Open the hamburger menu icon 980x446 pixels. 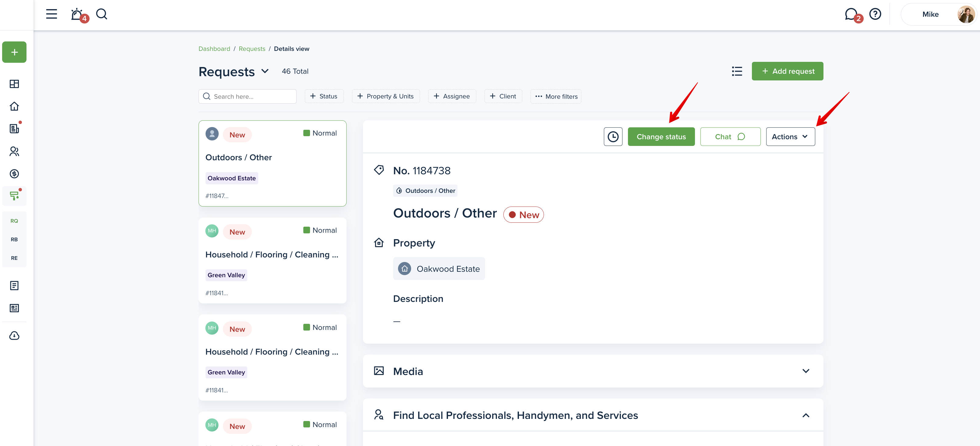point(51,14)
